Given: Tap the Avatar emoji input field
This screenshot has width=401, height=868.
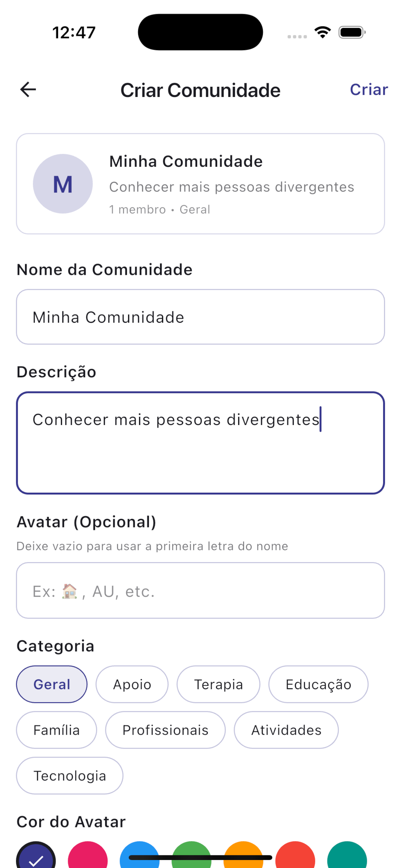Looking at the screenshot, I should point(200,591).
